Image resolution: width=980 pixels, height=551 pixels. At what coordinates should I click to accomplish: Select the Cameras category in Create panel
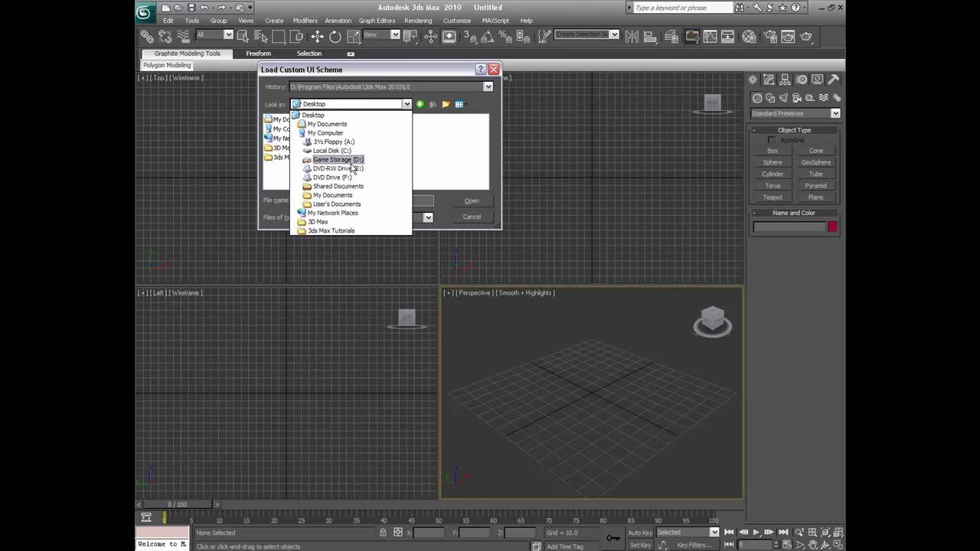click(x=797, y=98)
